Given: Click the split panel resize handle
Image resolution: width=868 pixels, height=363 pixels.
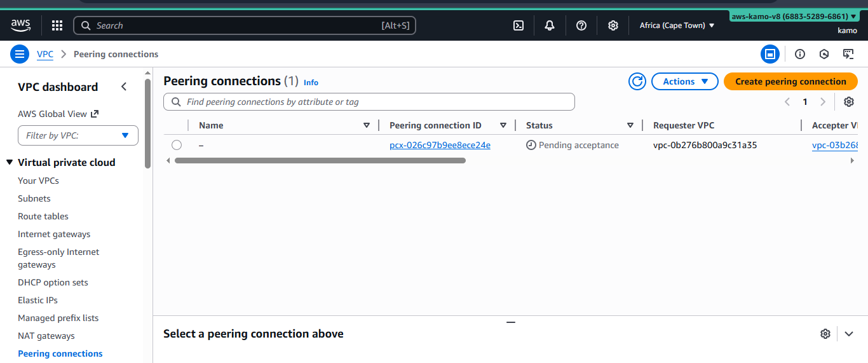Looking at the screenshot, I should pos(511,322).
